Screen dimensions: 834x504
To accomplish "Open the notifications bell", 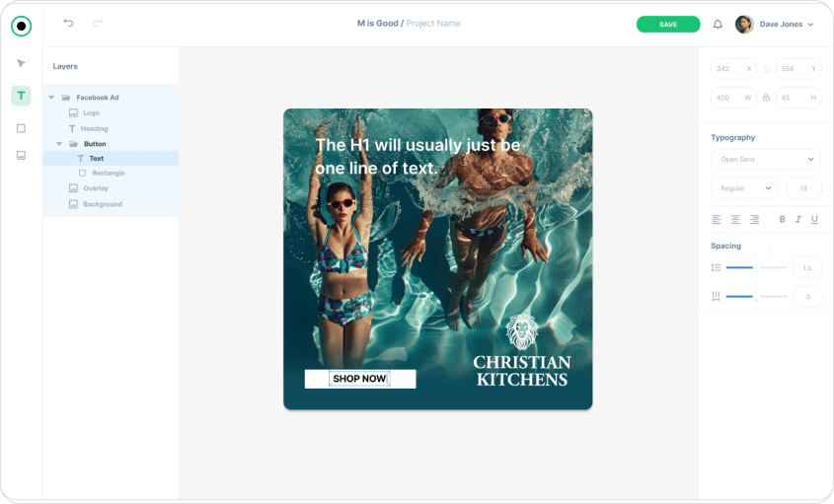I will point(718,24).
